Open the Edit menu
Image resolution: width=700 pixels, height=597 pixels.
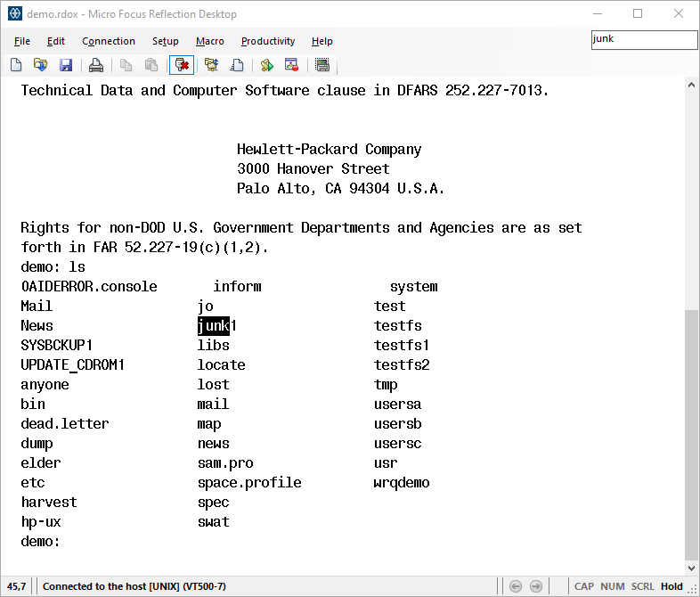tap(56, 41)
